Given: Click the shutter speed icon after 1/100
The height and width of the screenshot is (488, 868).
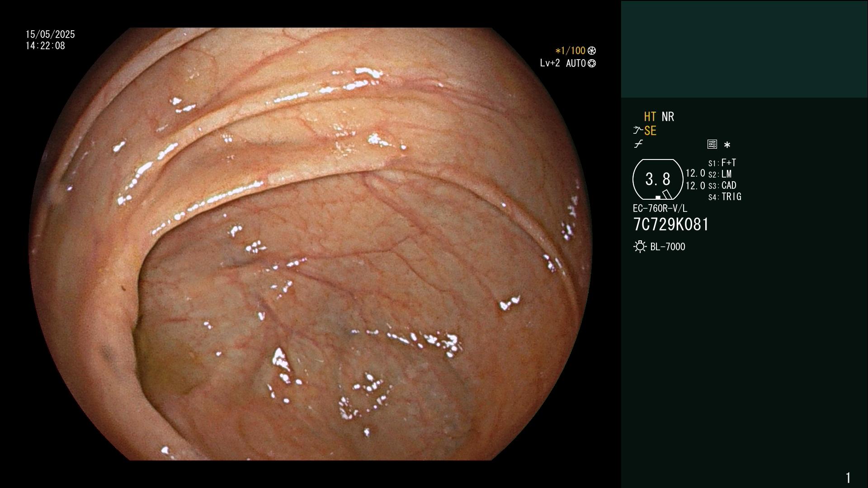Looking at the screenshot, I should (592, 51).
